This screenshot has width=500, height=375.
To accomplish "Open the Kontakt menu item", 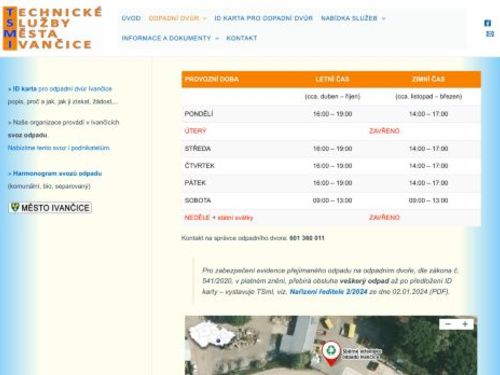I will point(241,38).
